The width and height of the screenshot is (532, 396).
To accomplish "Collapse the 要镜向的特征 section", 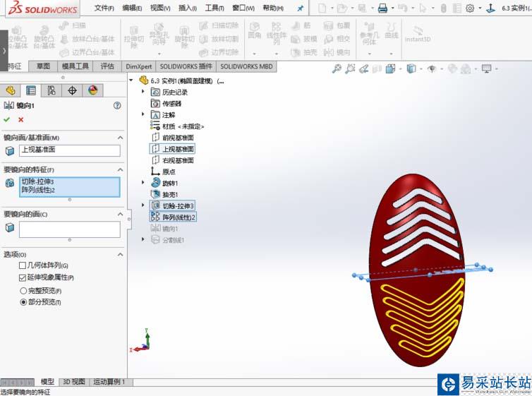I will [120, 169].
